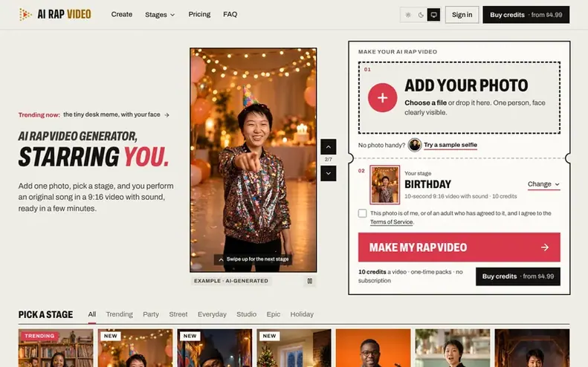Switch to dark theme moon icon
Screen dimensions: 588x367
421,15
